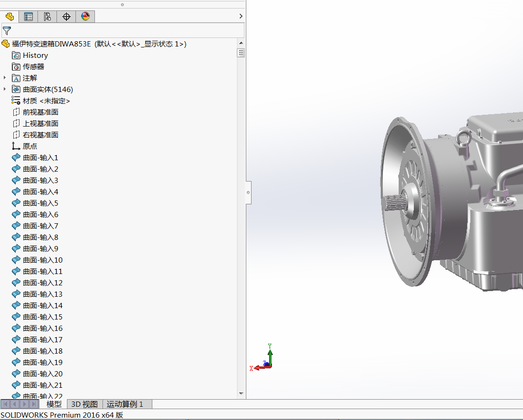Click the panel collapse handle on divider
Viewport: 523px width, 420px height.
(x=248, y=192)
